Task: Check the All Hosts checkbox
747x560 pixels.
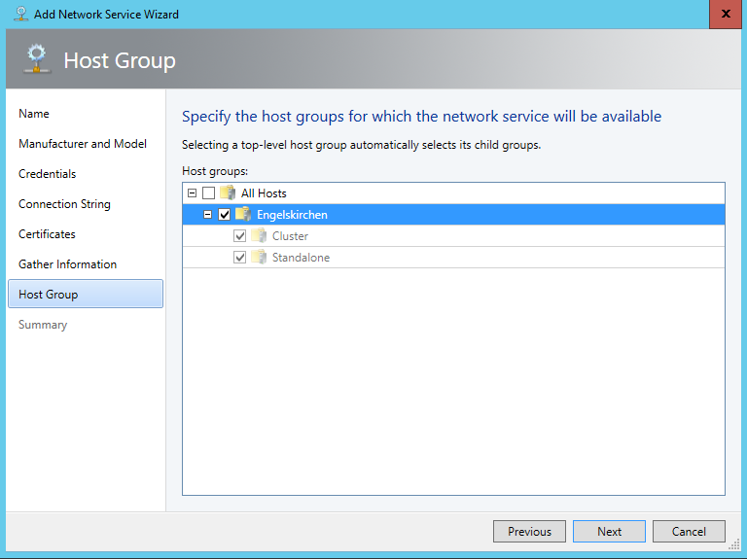Action: click(x=208, y=193)
